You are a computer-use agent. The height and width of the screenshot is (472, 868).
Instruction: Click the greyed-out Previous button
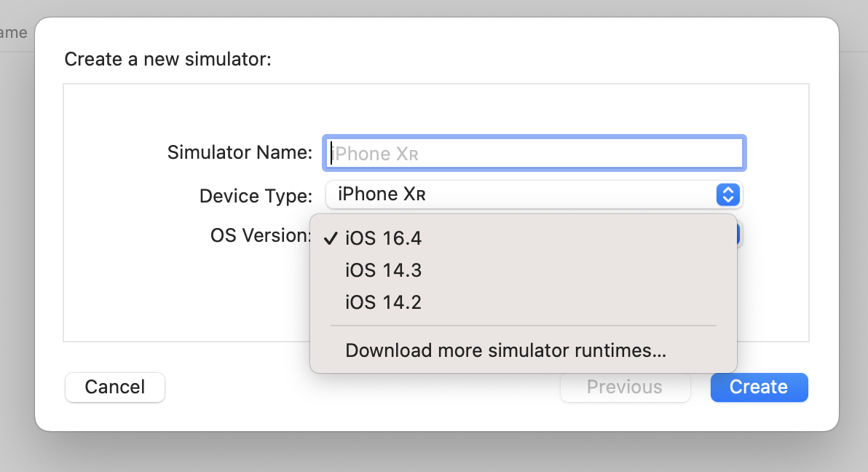(625, 388)
